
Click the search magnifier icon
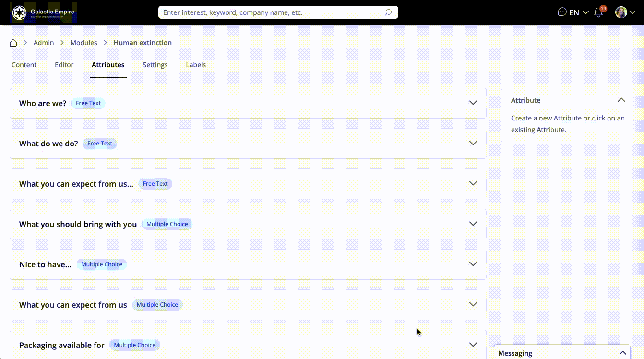[x=388, y=12]
